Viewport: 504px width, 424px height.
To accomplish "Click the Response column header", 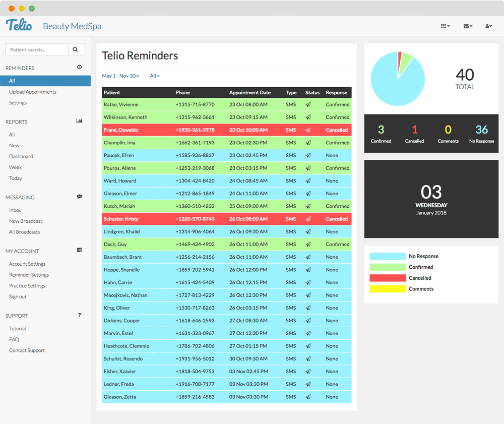I will (x=336, y=93).
